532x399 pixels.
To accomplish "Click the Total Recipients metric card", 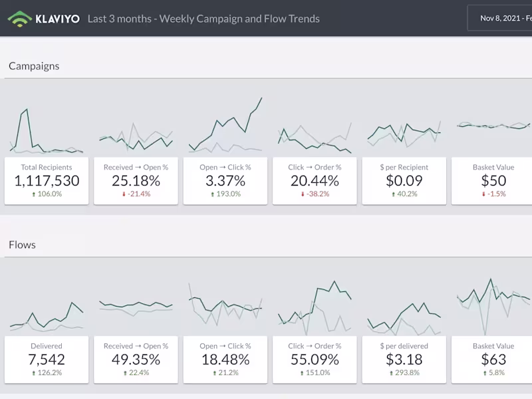I will [47, 181].
